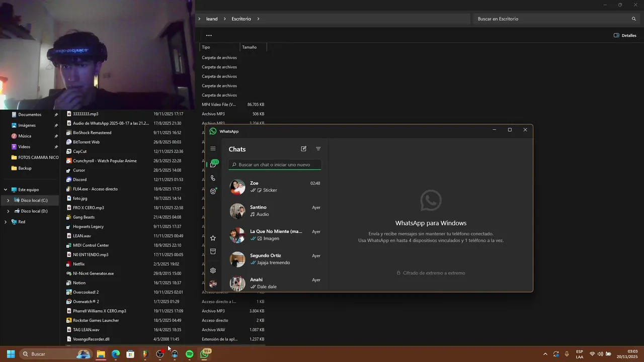Screen dimensions: 644x362
Task: Expand Red tree node
Action: pos(6,222)
